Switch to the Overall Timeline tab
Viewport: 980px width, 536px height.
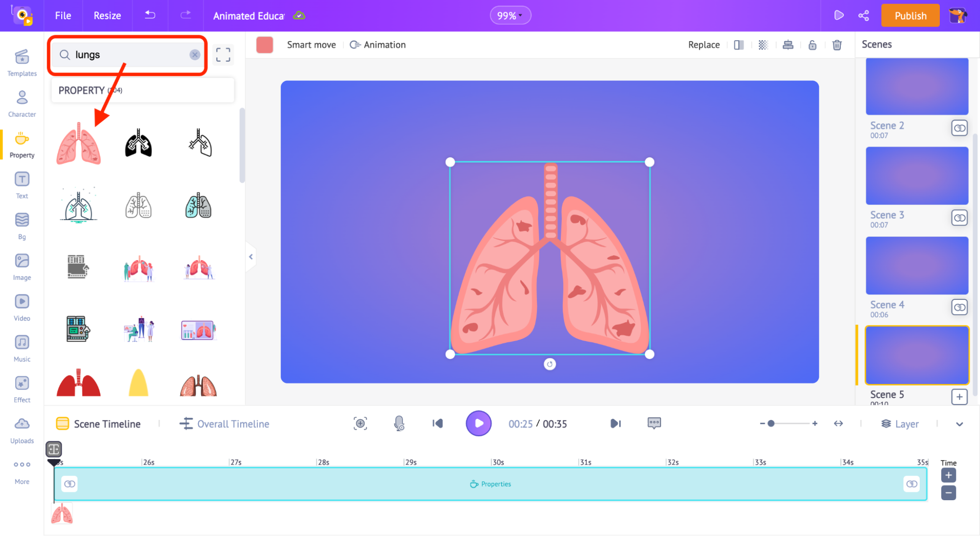pos(225,424)
